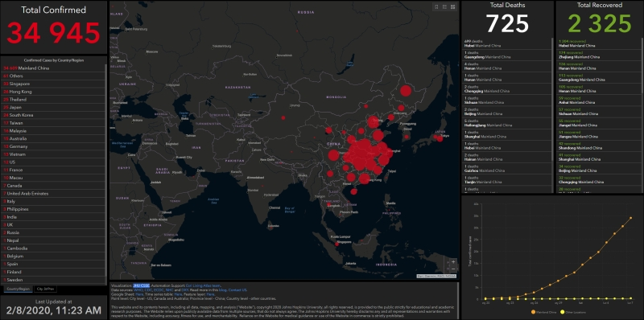
Task: Select Italy in confirmed cases list
Action: [x=53, y=201]
